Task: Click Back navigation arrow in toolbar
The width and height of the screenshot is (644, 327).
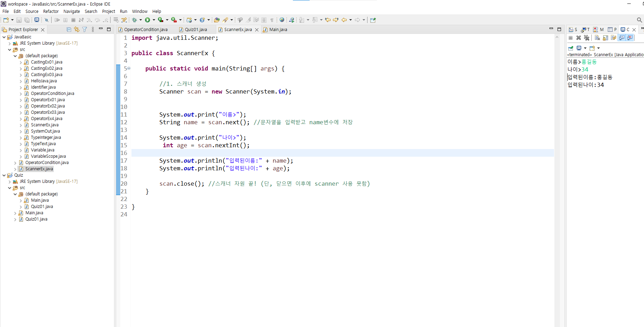Action: click(344, 20)
